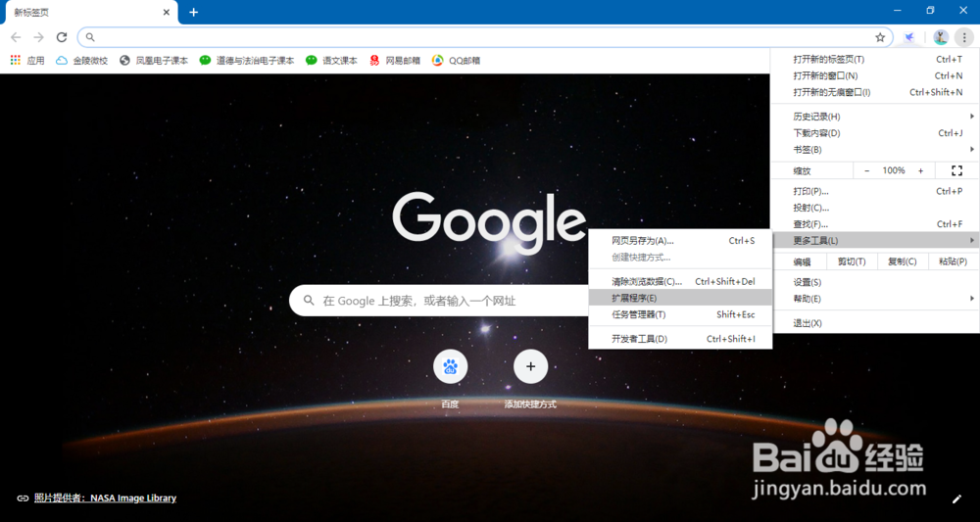
Task: Choose 打开新的标签页(T) menu item
Action: tap(875, 60)
